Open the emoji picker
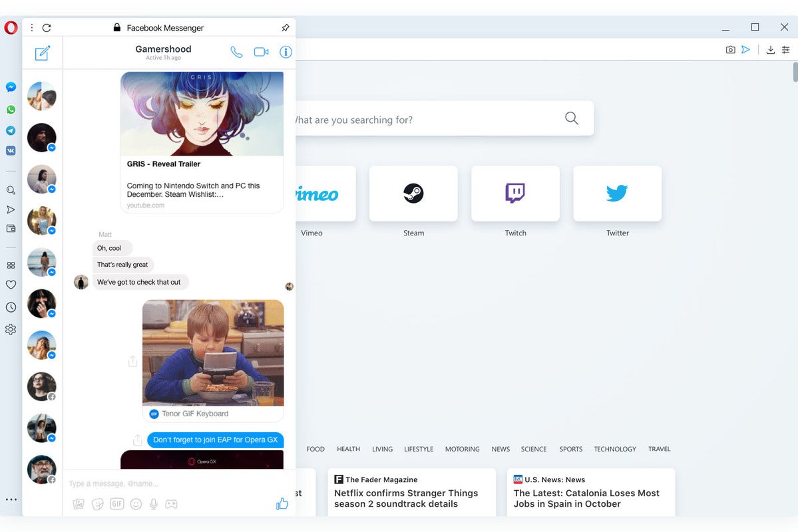 (x=136, y=504)
